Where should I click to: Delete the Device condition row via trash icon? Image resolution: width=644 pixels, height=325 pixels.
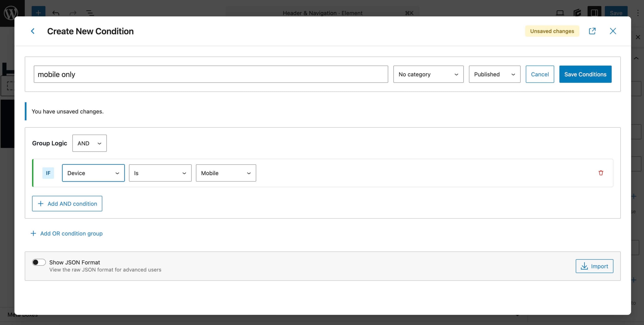[600, 173]
